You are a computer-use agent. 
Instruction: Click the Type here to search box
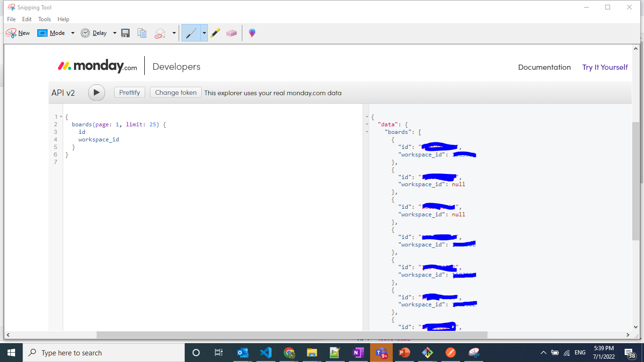(x=104, y=353)
